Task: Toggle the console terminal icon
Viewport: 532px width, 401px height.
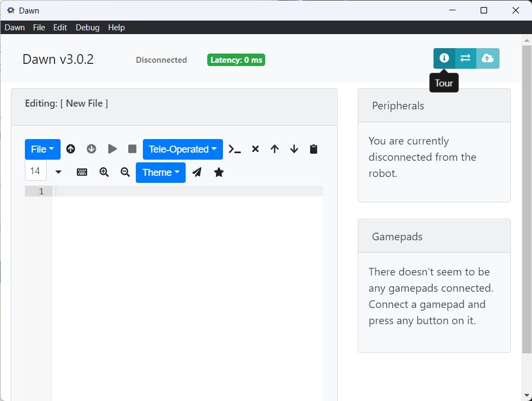Action: click(x=235, y=149)
